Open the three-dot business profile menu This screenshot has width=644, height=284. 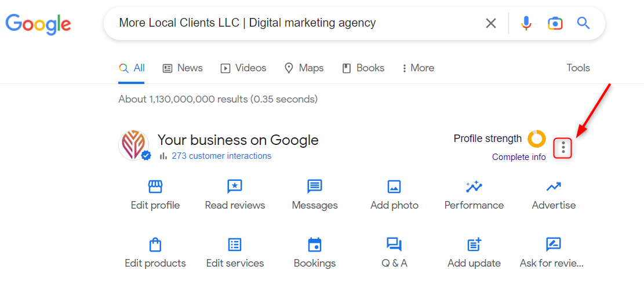[x=563, y=148]
